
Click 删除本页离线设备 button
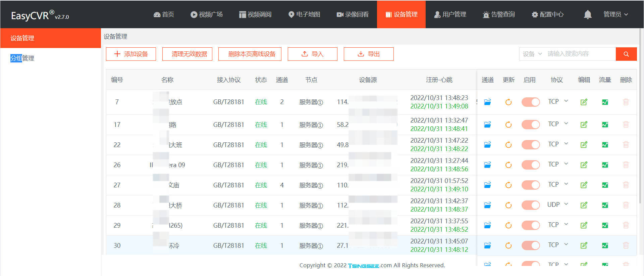pyautogui.click(x=250, y=54)
